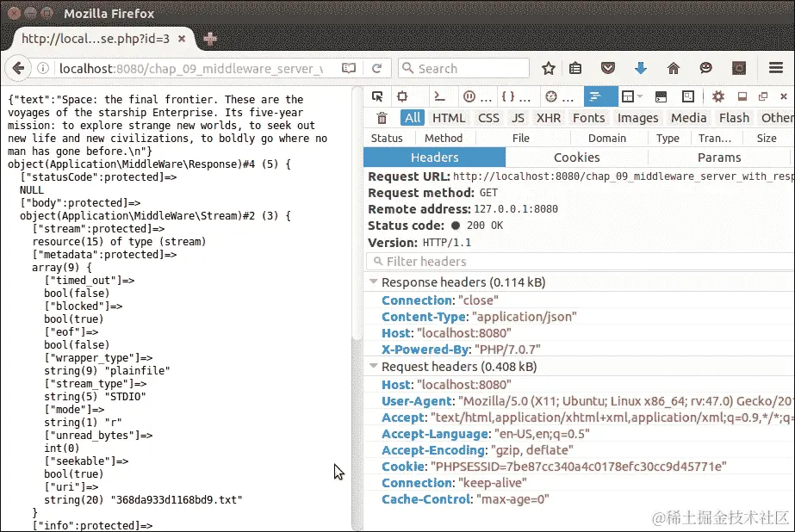Filter requests by CSS
Image resolution: width=795 pixels, height=532 pixels.
[x=488, y=118]
